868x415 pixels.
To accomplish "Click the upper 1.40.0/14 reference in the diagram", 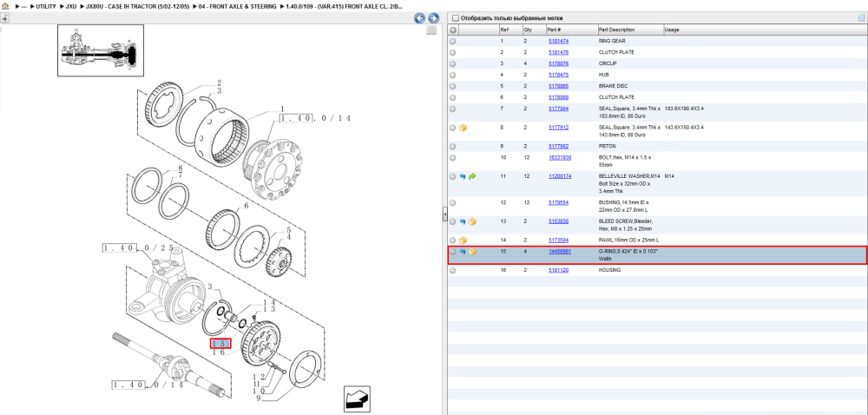I will [x=315, y=118].
